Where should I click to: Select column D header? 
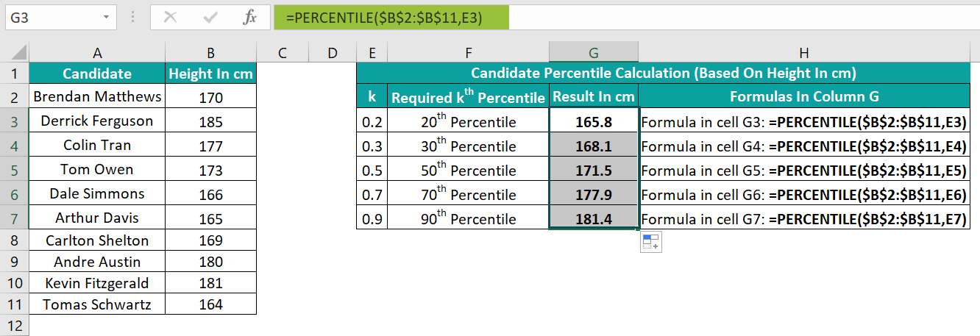click(332, 53)
